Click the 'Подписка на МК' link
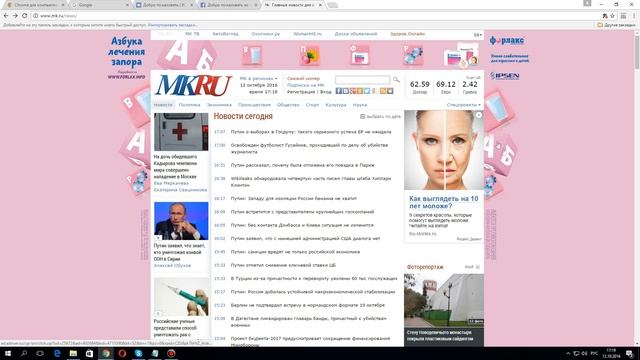 click(x=305, y=85)
